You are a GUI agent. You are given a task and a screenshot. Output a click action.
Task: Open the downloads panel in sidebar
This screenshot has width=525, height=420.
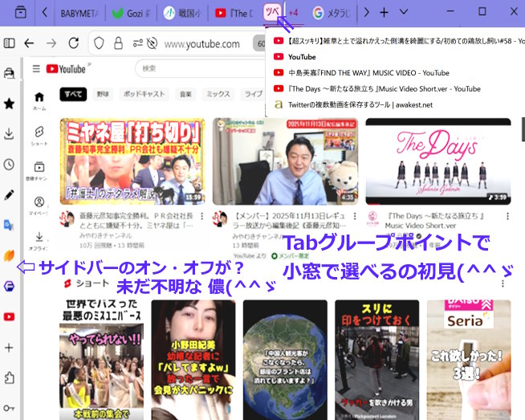pos(9,133)
